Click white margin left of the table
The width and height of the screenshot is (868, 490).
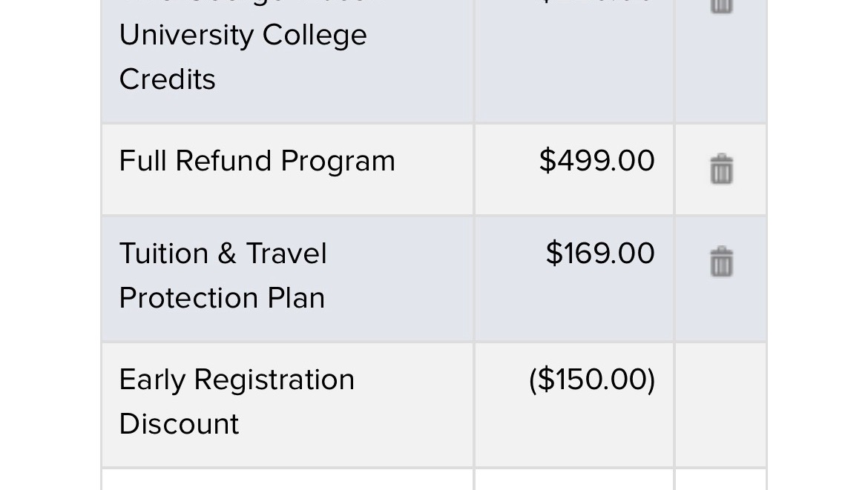[x=49, y=245]
